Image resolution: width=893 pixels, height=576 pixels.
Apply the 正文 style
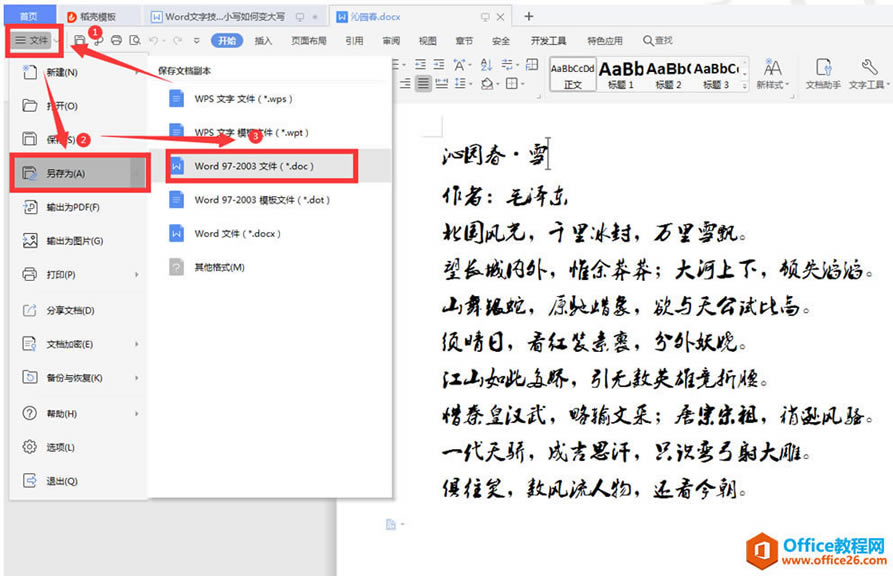[572, 74]
